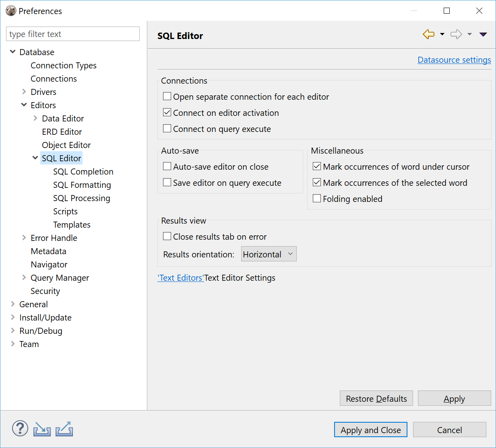Click the import preferences icon
The image size is (496, 448).
[x=42, y=429]
